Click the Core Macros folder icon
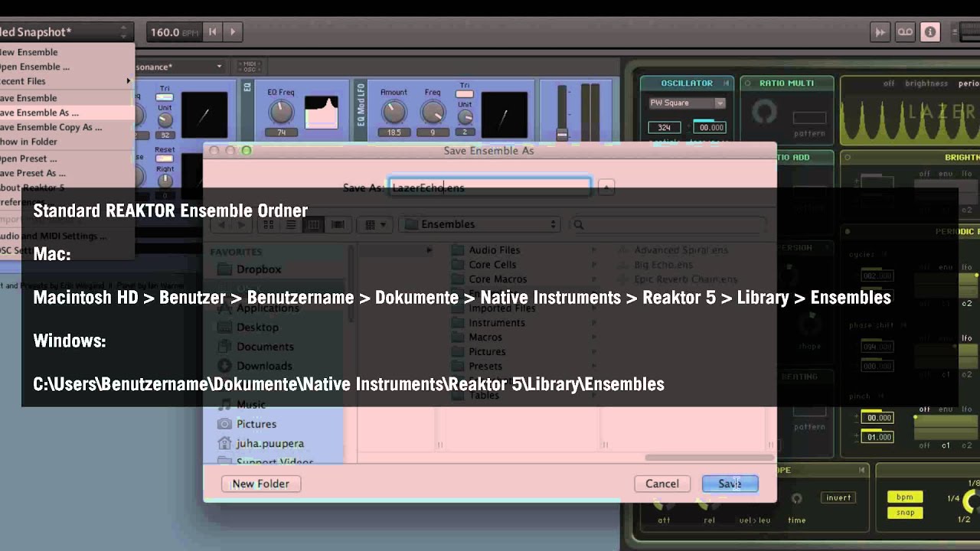This screenshot has height=551, width=980. pos(458,279)
